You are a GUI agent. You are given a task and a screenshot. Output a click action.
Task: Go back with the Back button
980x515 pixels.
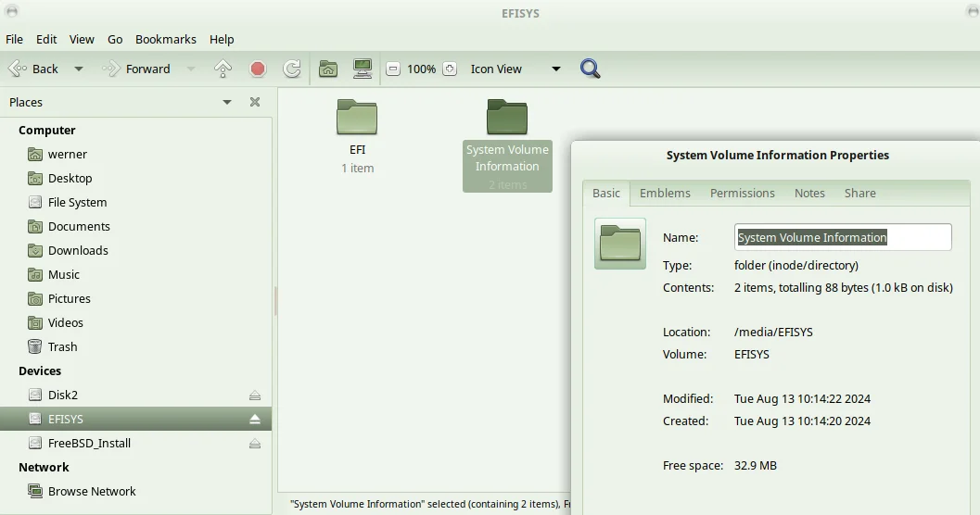33,69
